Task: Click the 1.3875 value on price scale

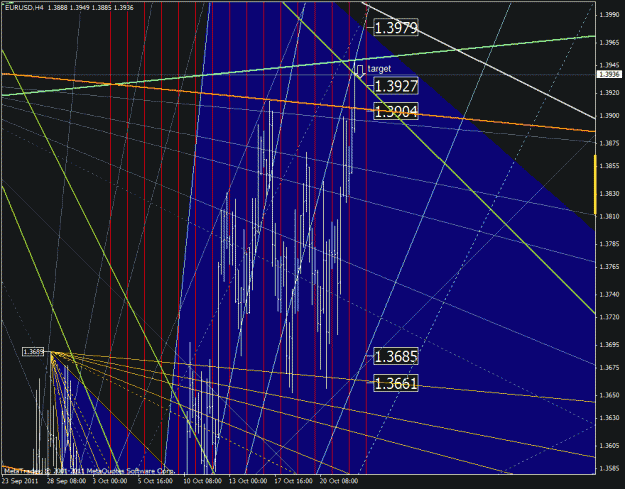Action: (x=609, y=143)
